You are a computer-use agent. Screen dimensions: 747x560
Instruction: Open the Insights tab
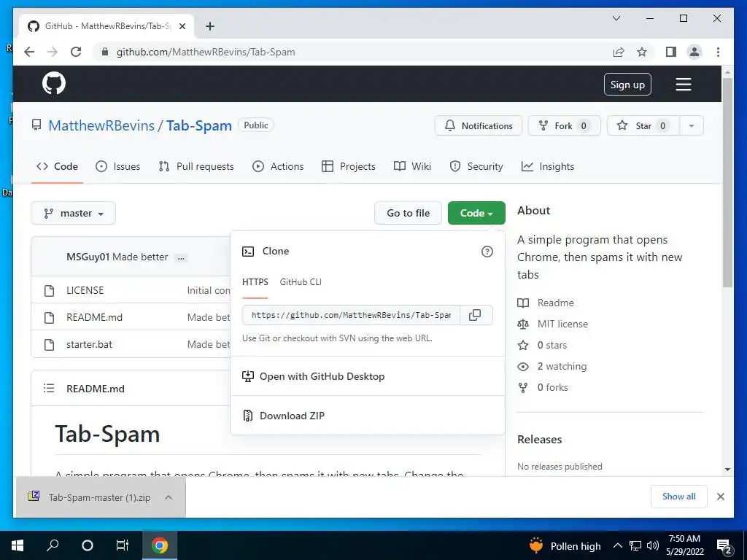pyautogui.click(x=548, y=166)
